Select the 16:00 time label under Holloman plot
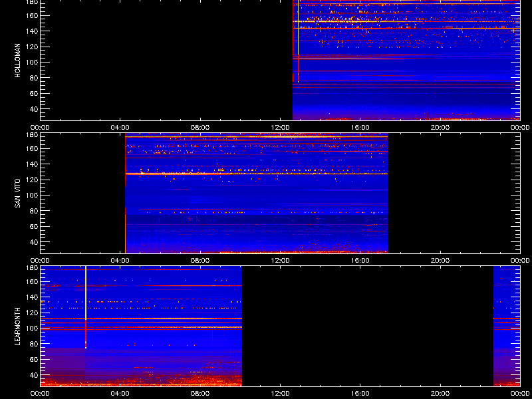This screenshot has height=399, width=532. pos(360,128)
